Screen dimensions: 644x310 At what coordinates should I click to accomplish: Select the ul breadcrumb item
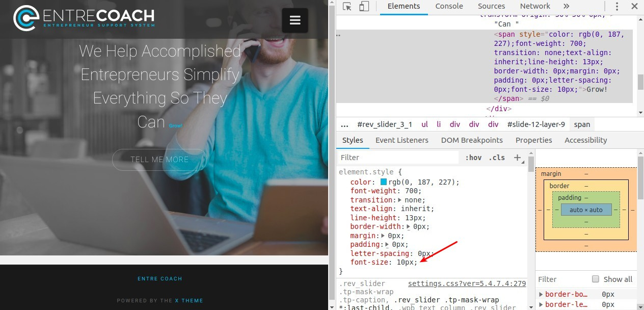[x=424, y=124]
